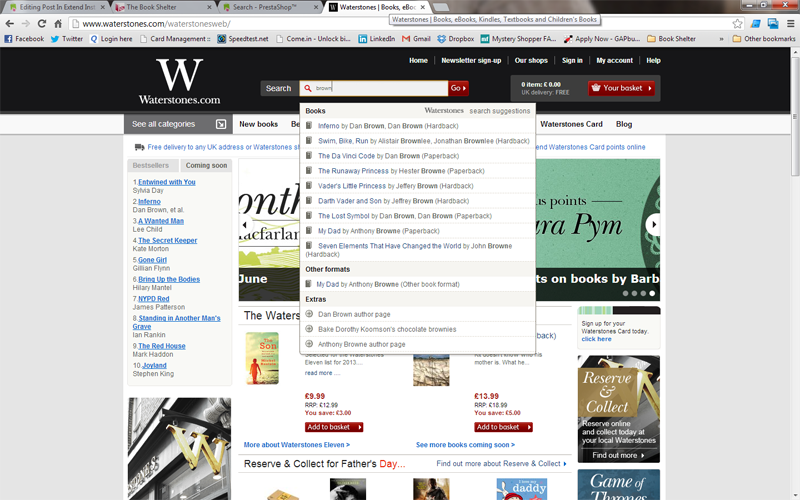The height and width of the screenshot is (500, 800).
Task: Click the magnifier icon in search box
Action: click(x=308, y=88)
